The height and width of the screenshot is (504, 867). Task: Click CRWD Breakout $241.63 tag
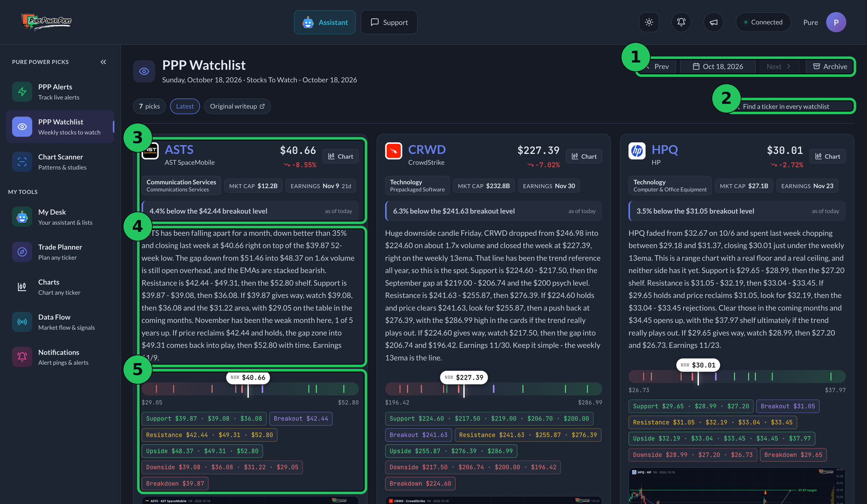418,435
